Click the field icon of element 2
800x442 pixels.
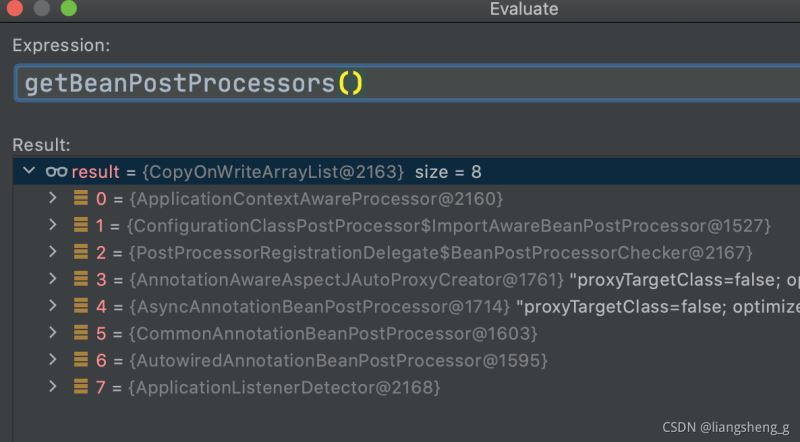[x=81, y=252]
